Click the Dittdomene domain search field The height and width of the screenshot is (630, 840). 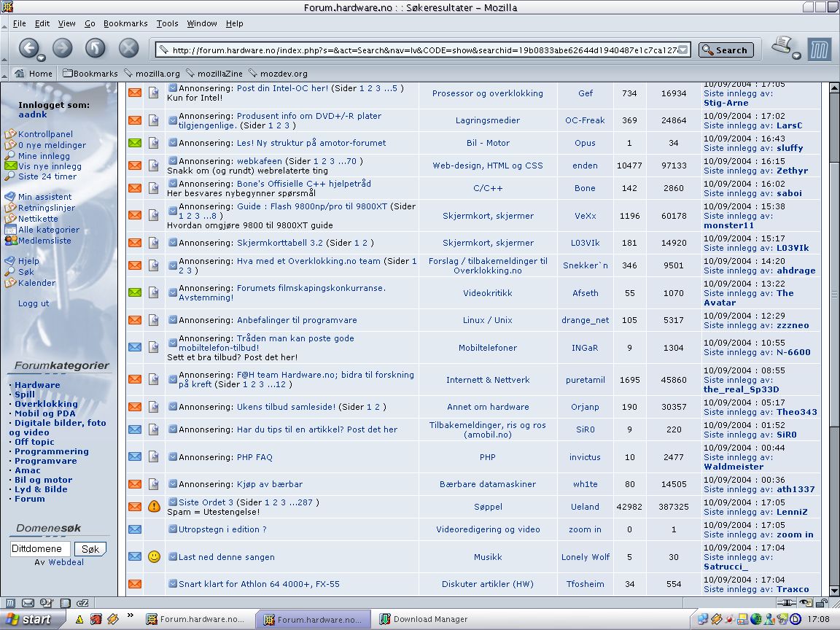[40, 548]
